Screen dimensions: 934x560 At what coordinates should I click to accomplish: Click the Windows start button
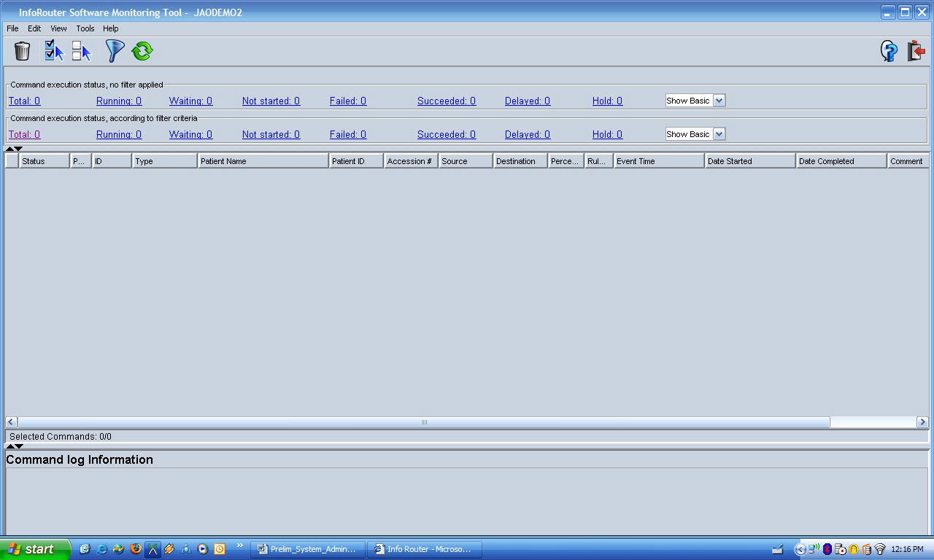tap(35, 549)
